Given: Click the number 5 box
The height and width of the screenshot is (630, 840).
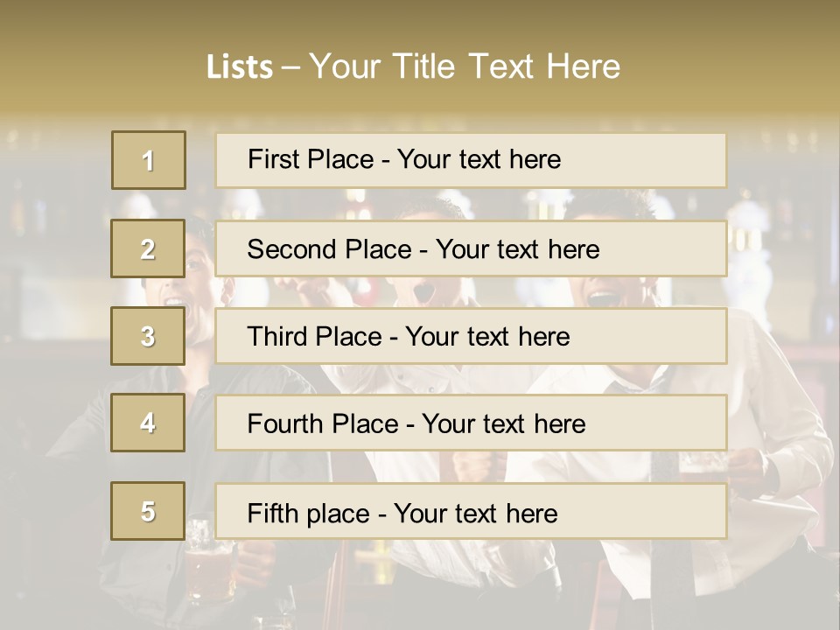Looking at the screenshot, I should pyautogui.click(x=148, y=511).
